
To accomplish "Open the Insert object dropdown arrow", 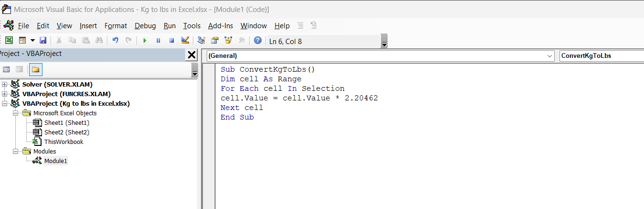I will 32,41.
